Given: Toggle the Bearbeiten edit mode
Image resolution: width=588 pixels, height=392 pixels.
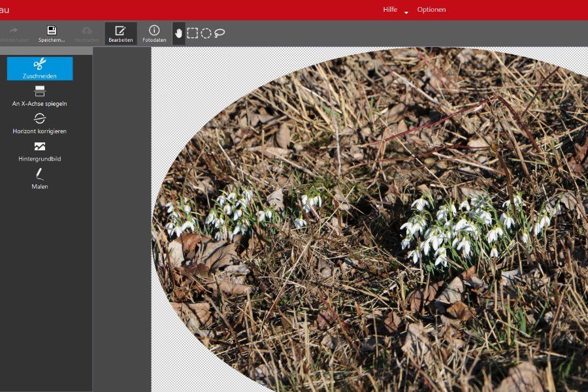Looking at the screenshot, I should 121,34.
